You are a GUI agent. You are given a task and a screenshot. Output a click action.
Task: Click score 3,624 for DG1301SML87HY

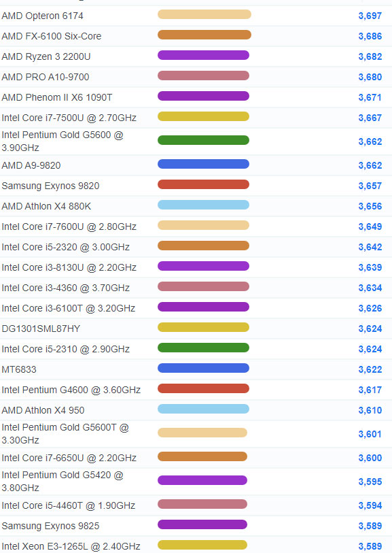[x=370, y=329]
